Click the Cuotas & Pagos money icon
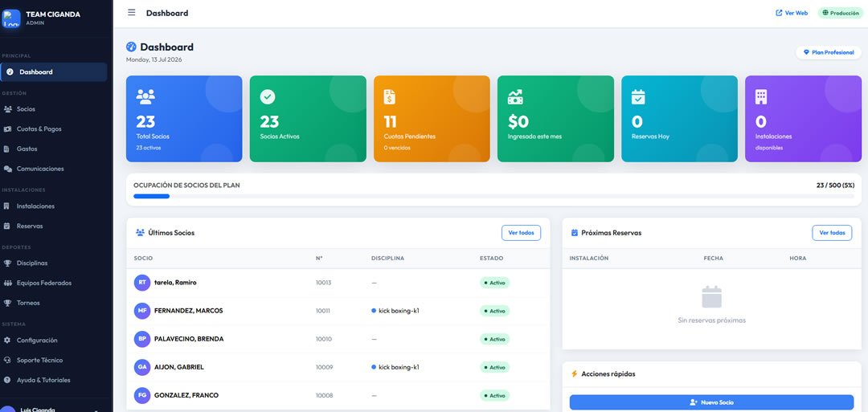Screen dimensions: 868x412 point(8,128)
